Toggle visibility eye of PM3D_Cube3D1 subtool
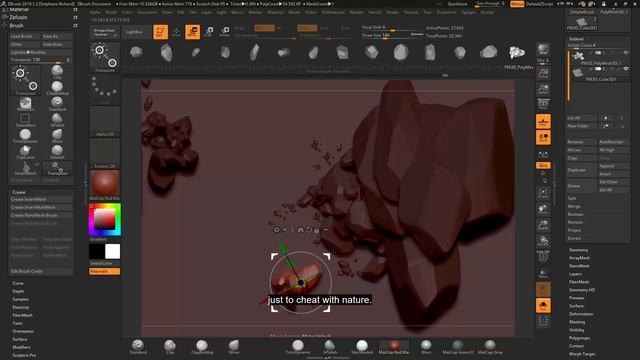The height and width of the screenshot is (360, 640). [x=626, y=69]
